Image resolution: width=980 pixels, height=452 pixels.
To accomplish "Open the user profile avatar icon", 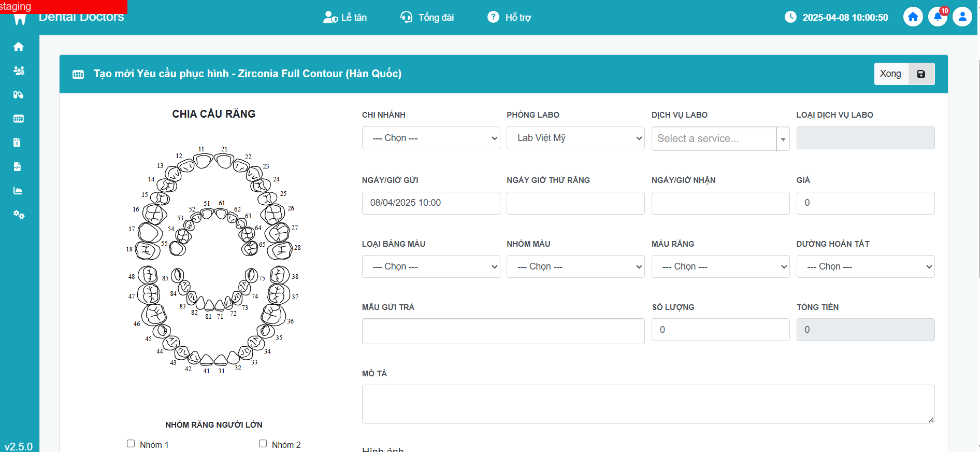I will pos(962,17).
